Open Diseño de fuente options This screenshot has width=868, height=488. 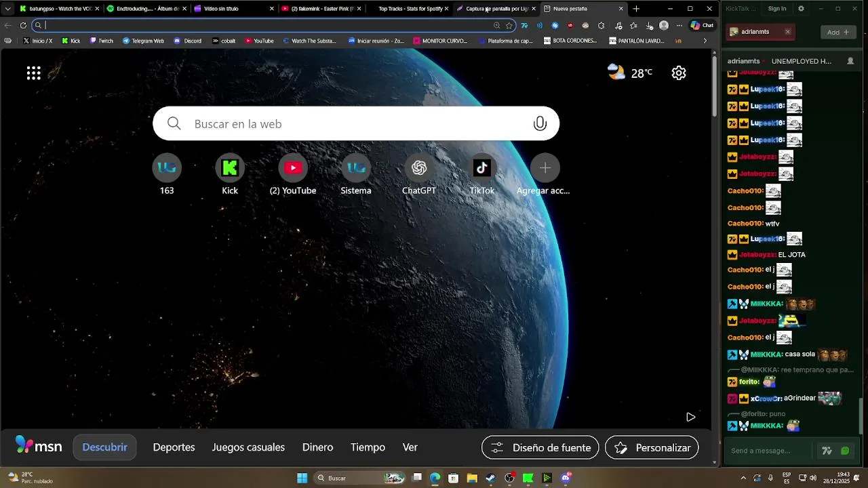[540, 447]
